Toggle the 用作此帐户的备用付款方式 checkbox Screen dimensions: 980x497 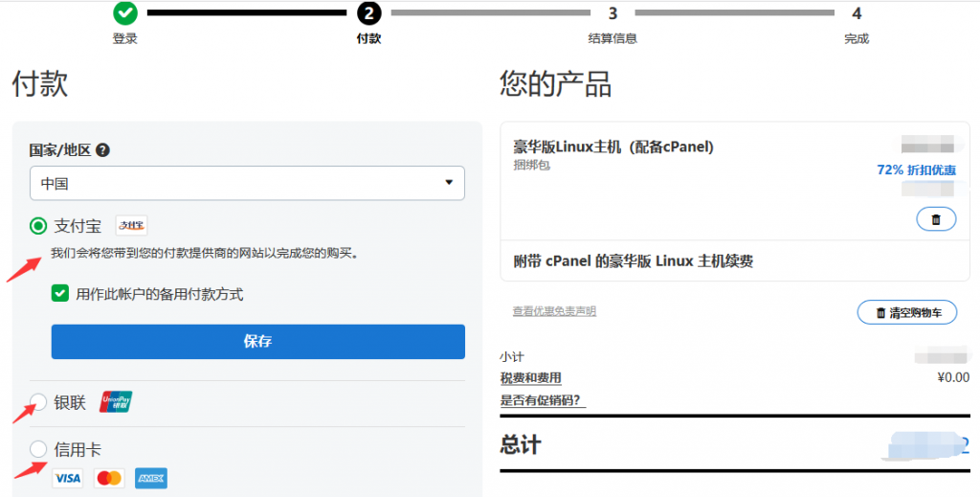(x=60, y=293)
